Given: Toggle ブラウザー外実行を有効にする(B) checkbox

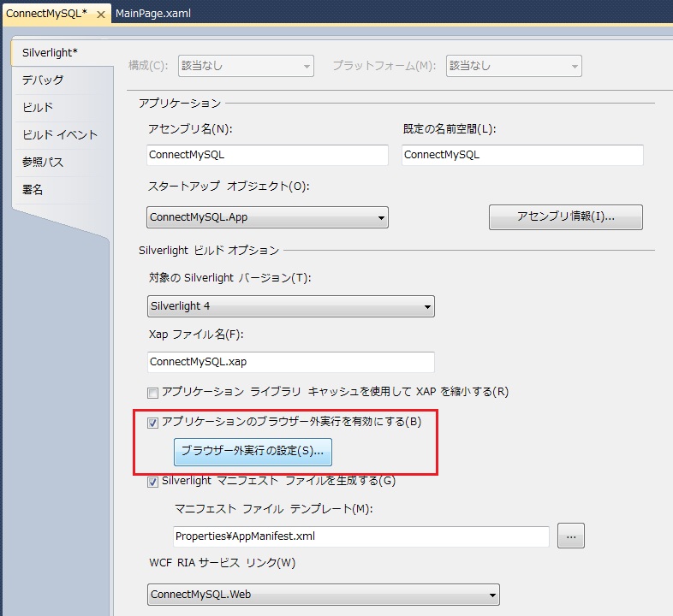Looking at the screenshot, I should coord(152,423).
